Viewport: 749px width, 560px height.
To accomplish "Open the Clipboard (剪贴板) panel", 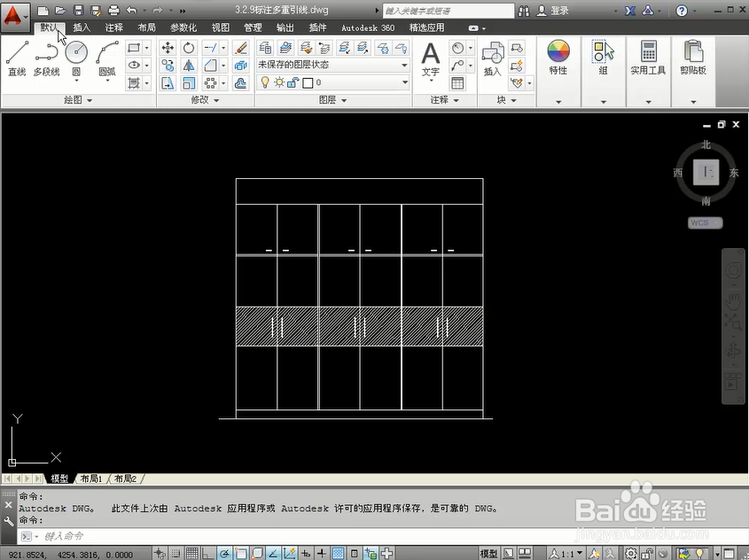I will point(693,58).
